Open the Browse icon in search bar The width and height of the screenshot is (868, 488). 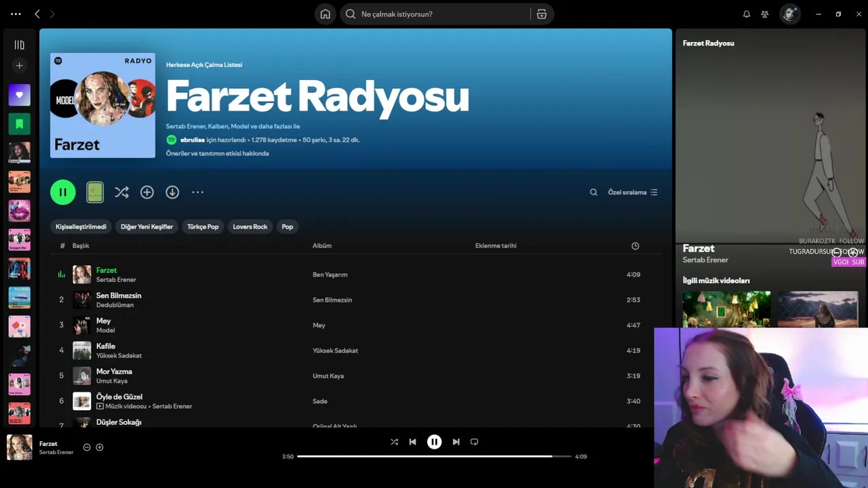[x=542, y=14]
